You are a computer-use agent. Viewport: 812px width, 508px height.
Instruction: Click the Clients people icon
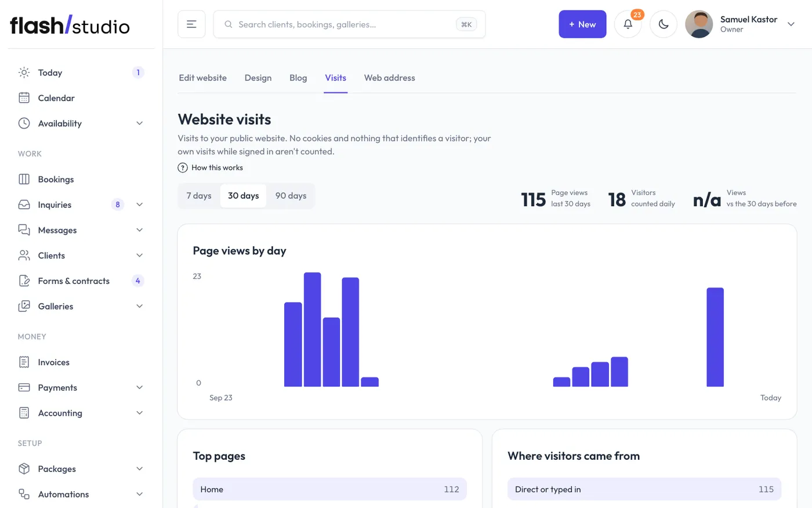pos(24,255)
